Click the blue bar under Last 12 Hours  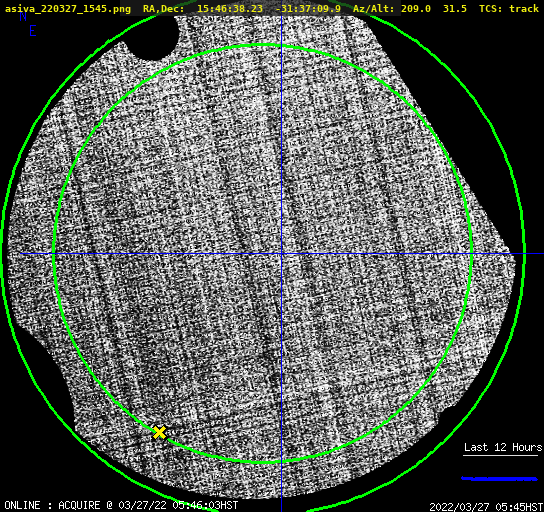[499, 479]
